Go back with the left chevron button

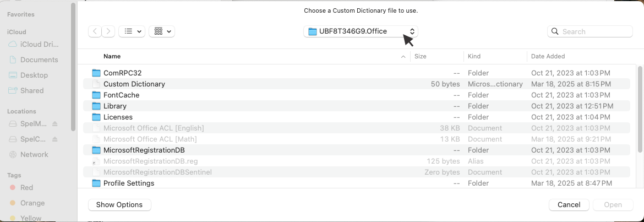coord(95,31)
